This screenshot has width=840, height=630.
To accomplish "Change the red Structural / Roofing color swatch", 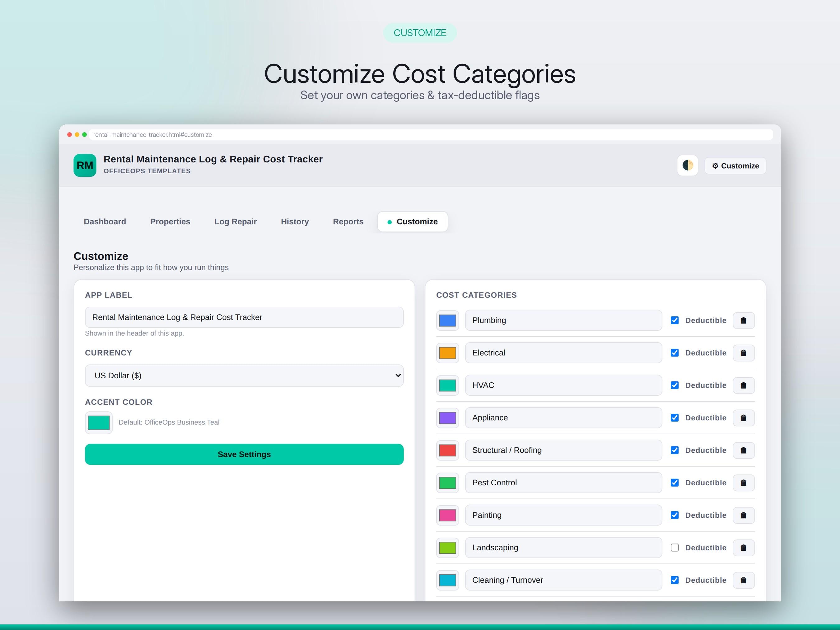I will 447,450.
